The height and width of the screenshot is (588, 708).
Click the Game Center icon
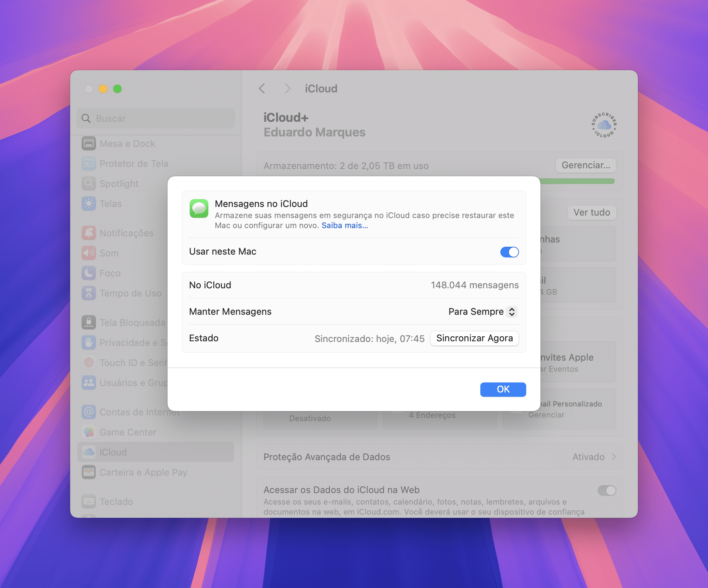89,432
